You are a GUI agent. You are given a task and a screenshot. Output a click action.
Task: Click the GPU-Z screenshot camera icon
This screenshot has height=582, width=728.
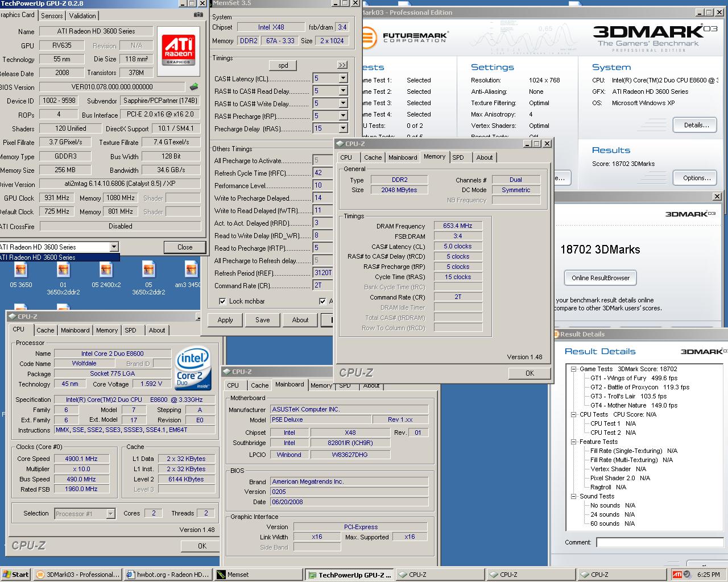(198, 15)
